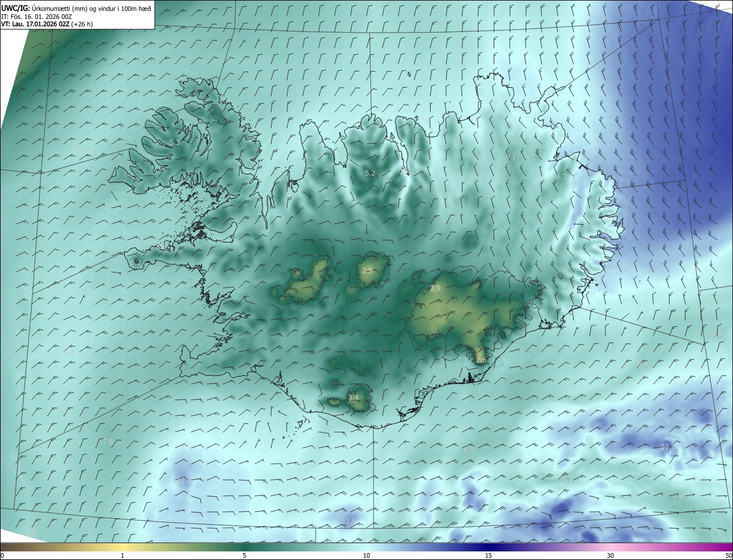Click the 7.1 value in northeast Iceland

click(x=511, y=157)
